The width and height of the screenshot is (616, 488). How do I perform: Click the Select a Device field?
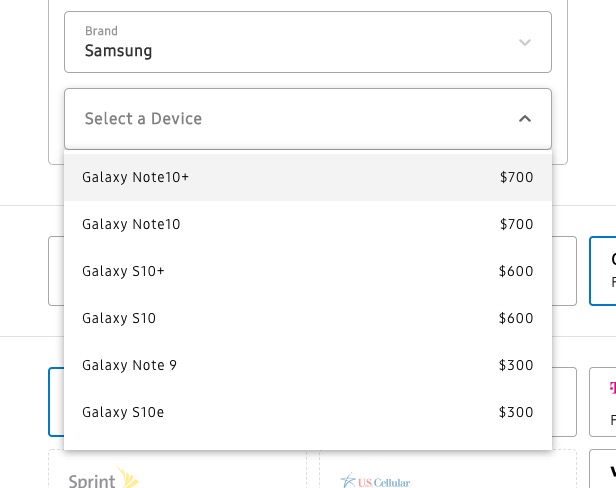[x=290, y=119]
